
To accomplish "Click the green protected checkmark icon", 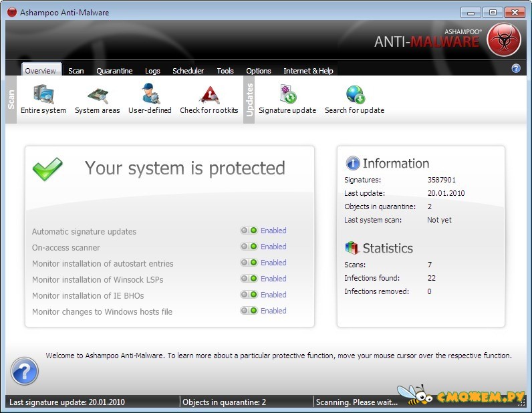I will (x=47, y=168).
